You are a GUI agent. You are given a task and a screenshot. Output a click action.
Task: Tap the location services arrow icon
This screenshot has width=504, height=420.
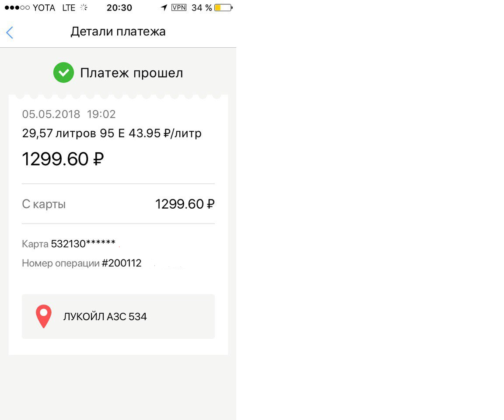[x=164, y=7]
